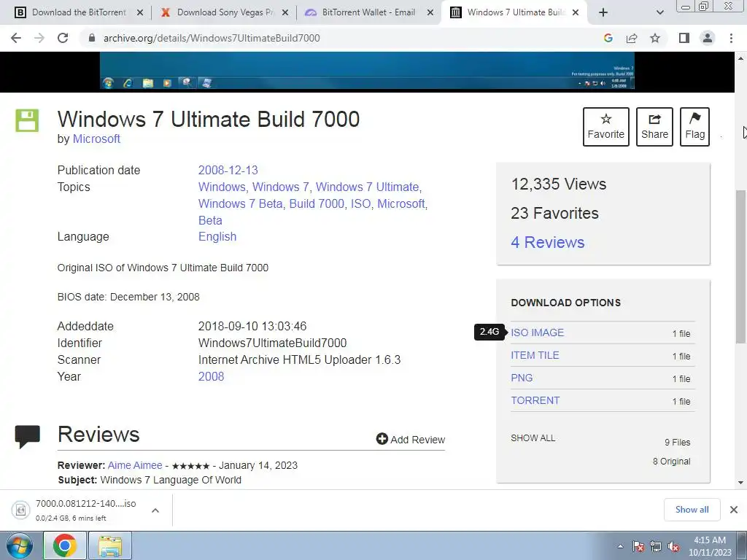Viewport: 747px width, 560px height.
Task: Show all downloads
Action: point(692,510)
